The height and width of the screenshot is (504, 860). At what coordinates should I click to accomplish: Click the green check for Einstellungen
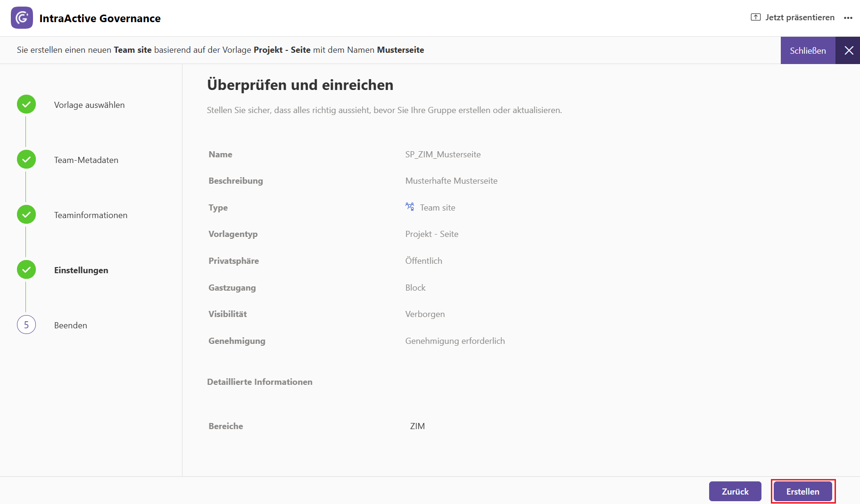click(26, 270)
